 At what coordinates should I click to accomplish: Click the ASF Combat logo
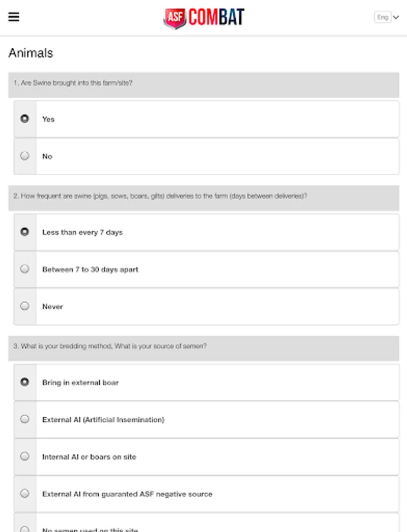[x=204, y=18]
